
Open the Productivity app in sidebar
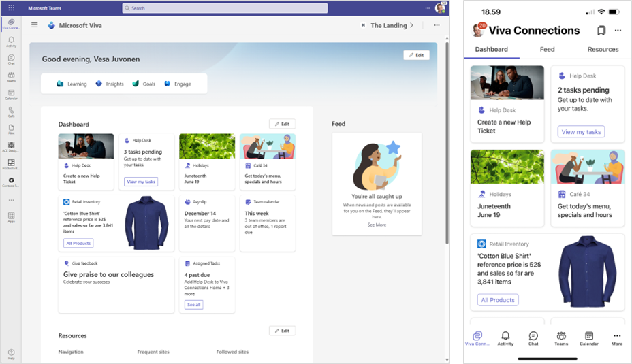click(12, 164)
